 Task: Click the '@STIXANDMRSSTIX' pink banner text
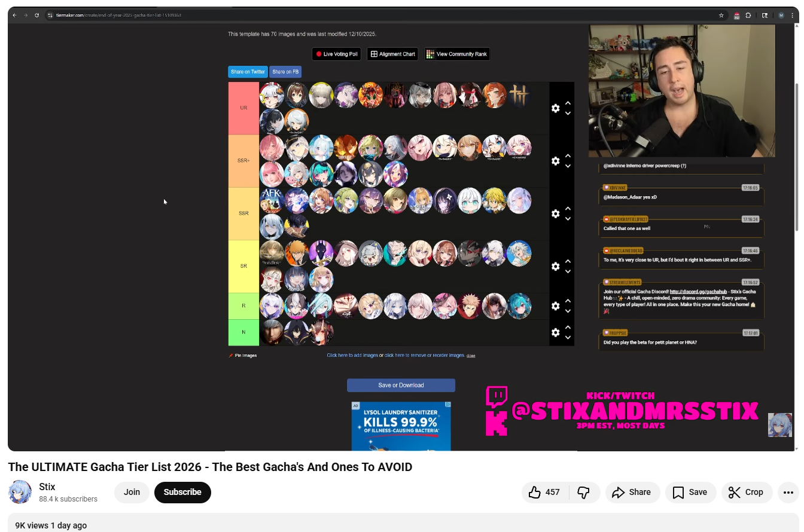(x=635, y=411)
